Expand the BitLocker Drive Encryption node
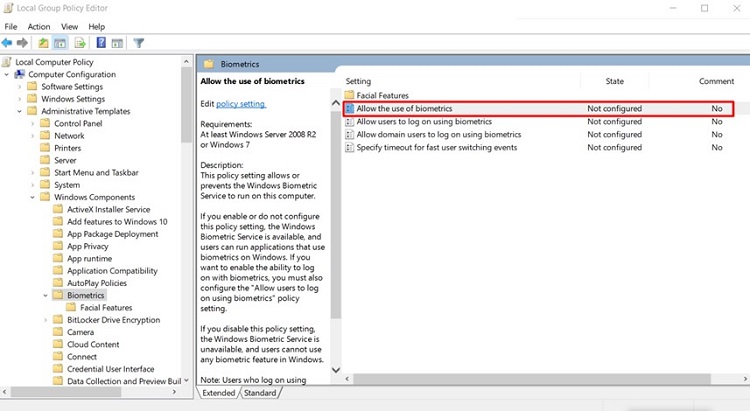The width and height of the screenshot is (750, 411). point(47,320)
